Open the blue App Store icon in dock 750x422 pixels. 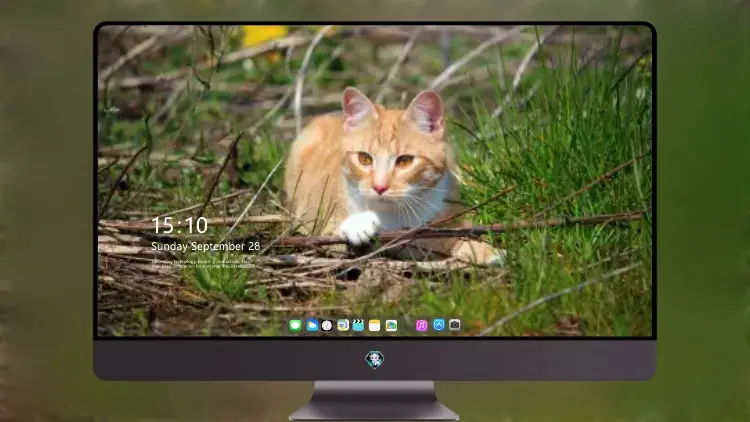tap(439, 325)
